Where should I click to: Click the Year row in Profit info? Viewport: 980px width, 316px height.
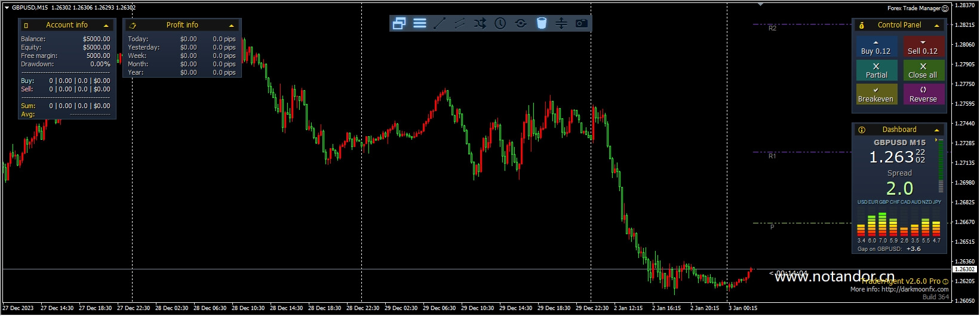coord(182,72)
